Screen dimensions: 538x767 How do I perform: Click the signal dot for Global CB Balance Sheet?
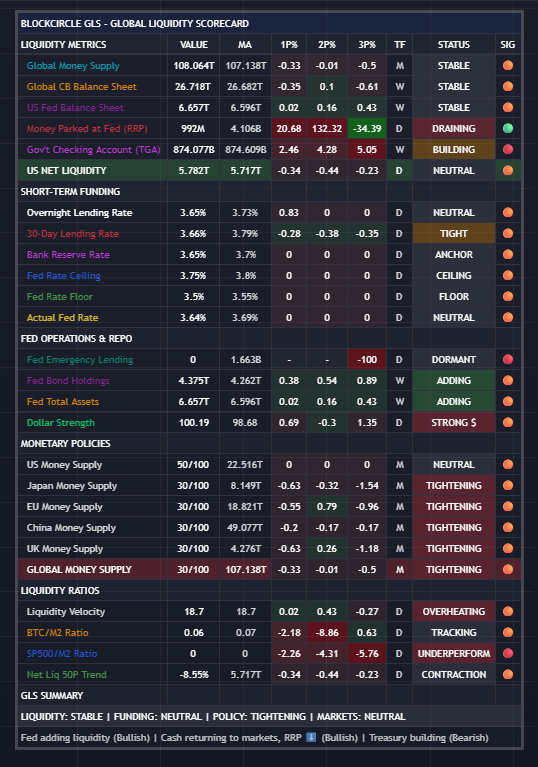[x=508, y=87]
